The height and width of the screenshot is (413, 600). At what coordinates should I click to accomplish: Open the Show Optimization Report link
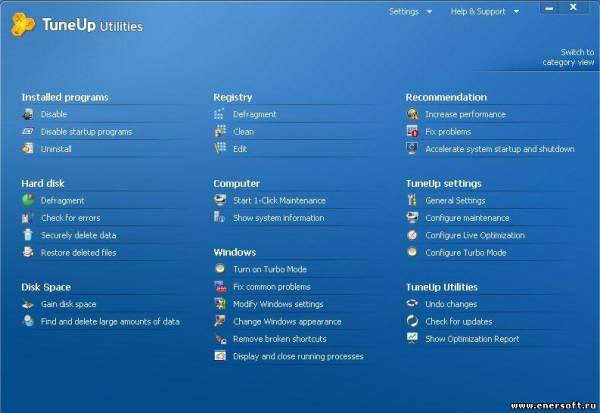[x=472, y=339]
